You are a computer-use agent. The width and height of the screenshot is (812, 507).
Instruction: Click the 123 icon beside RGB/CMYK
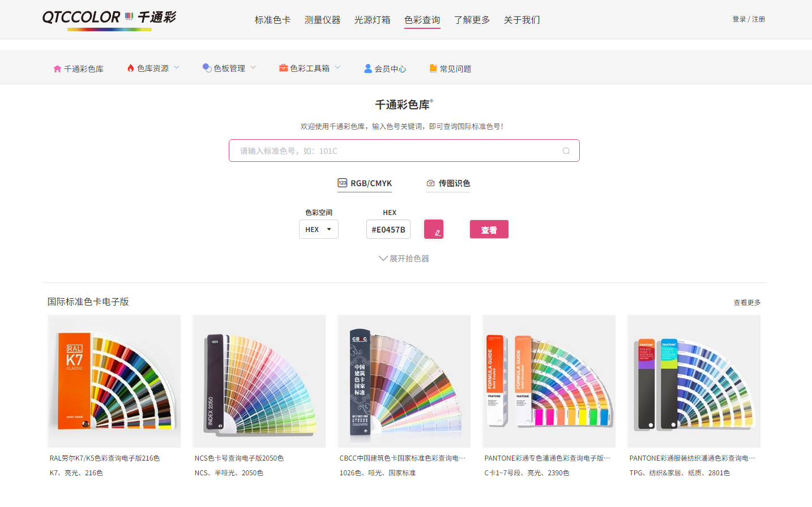click(x=343, y=183)
